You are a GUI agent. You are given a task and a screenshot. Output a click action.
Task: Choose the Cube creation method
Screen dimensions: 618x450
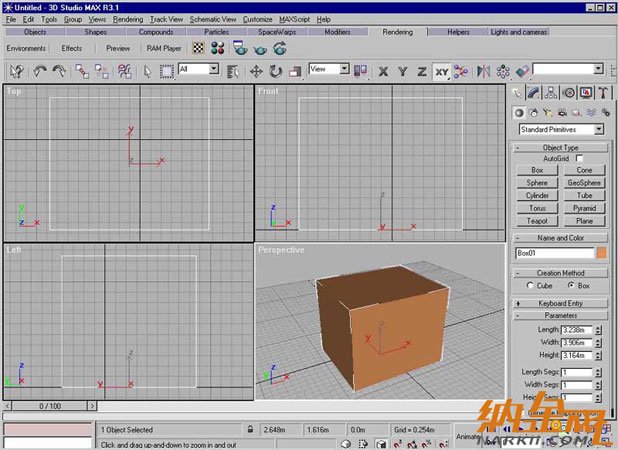click(531, 285)
